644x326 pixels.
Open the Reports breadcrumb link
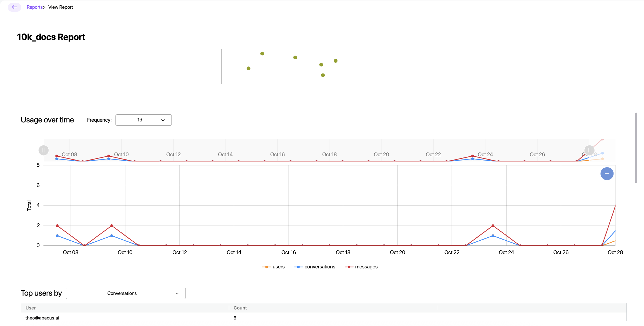(x=34, y=7)
